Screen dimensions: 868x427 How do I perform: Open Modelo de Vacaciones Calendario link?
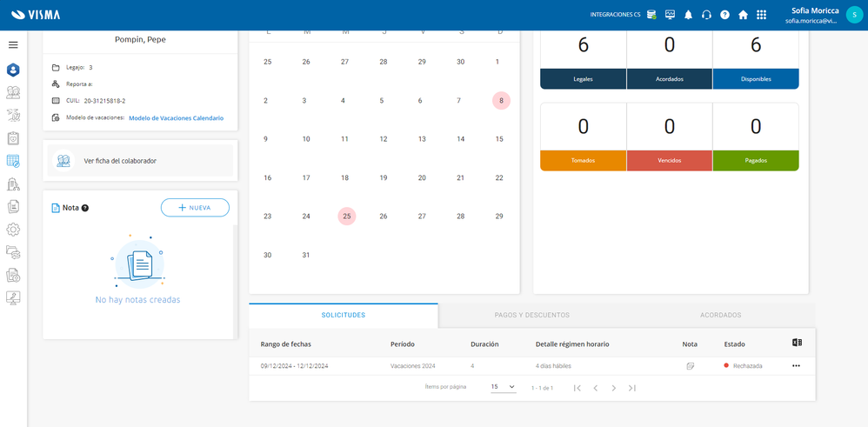click(176, 118)
